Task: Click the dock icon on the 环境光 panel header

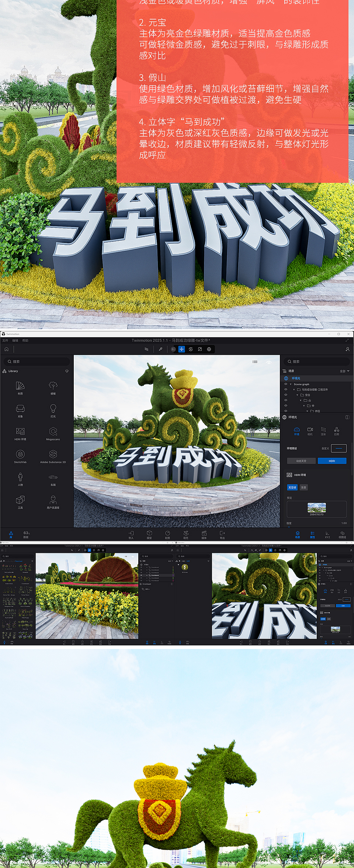Action: [x=347, y=417]
